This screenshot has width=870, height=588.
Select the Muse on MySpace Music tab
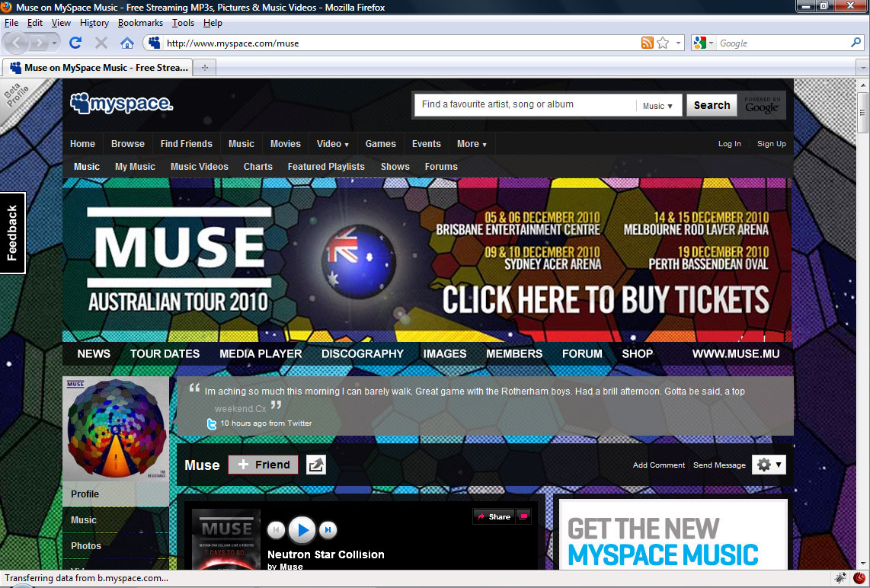pyautogui.click(x=98, y=68)
